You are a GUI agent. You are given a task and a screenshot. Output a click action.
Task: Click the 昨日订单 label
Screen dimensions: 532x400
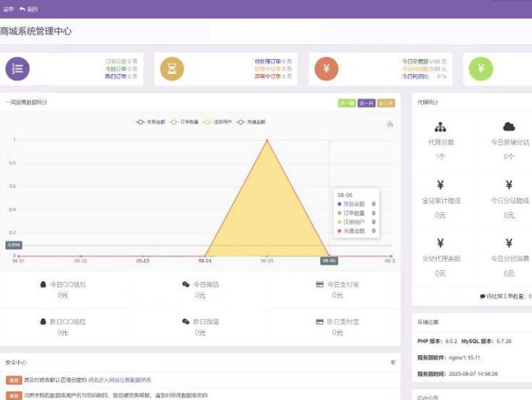(116, 76)
